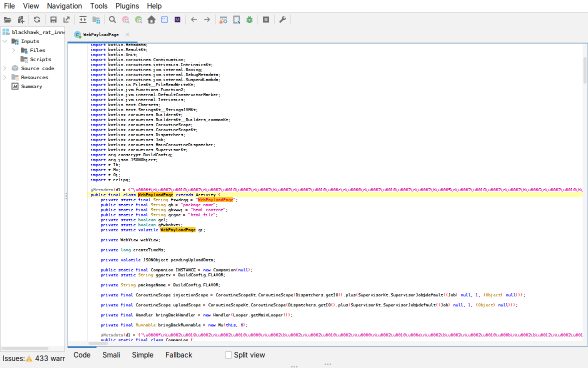
Task: Open the Quark engine icon
Action: [236, 20]
